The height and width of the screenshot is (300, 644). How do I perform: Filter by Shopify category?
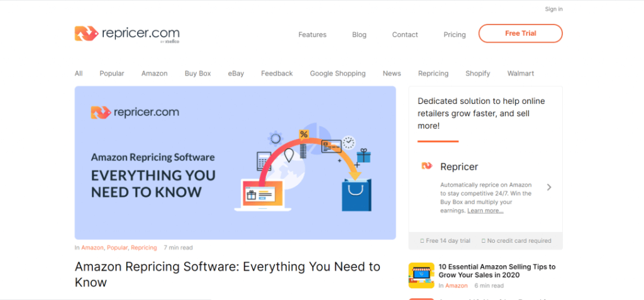(x=478, y=74)
